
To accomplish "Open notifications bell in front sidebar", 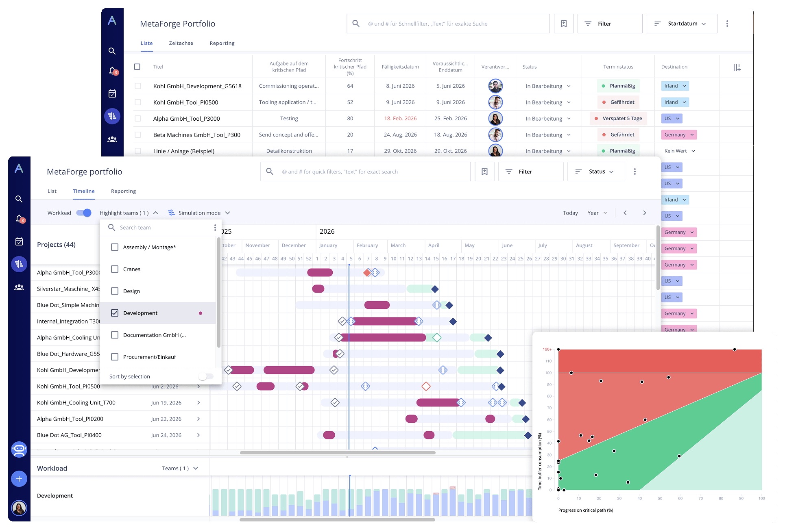I will [x=19, y=219].
